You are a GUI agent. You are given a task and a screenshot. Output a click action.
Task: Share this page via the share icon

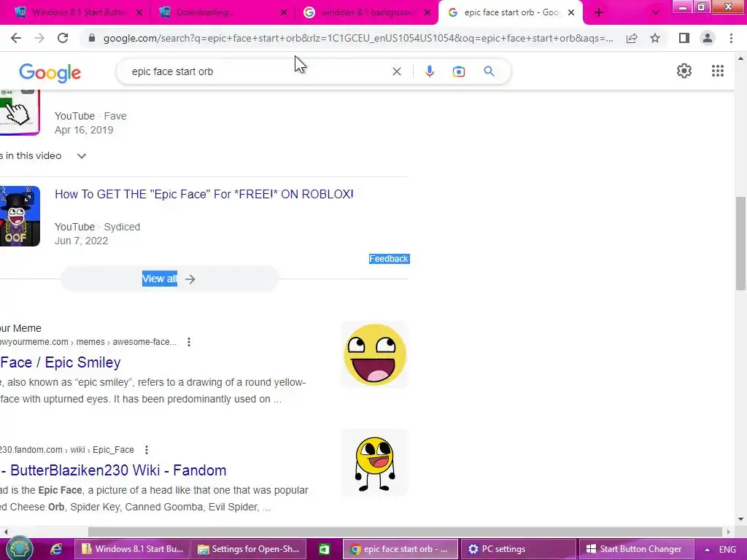click(632, 38)
